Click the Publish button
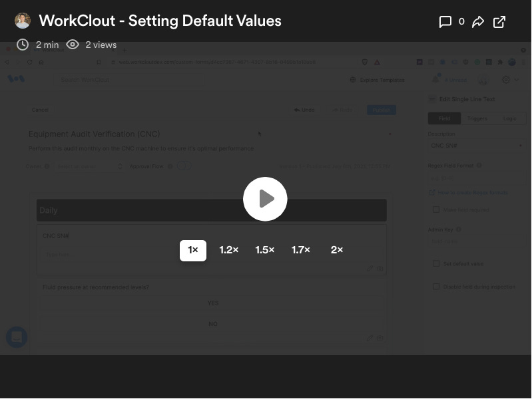532x399 pixels. pyautogui.click(x=382, y=110)
